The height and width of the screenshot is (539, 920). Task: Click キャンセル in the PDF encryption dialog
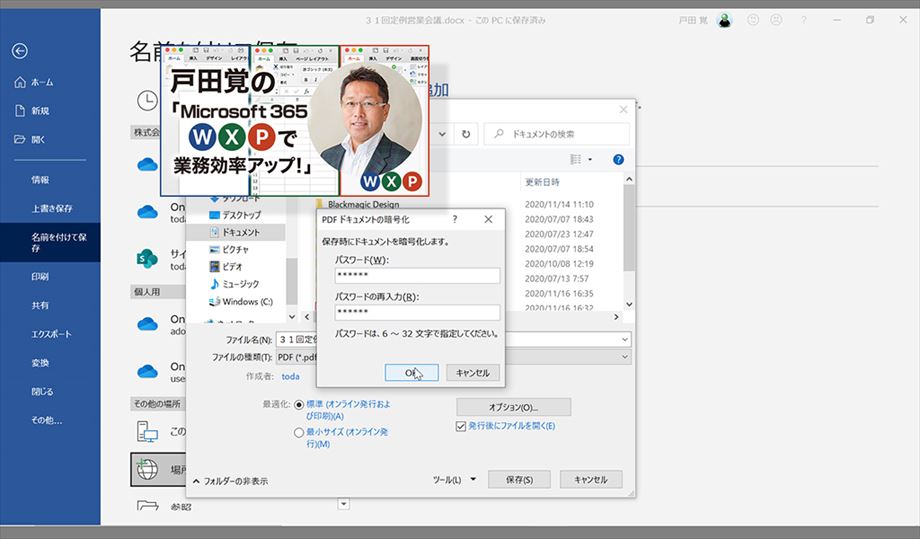[473, 372]
